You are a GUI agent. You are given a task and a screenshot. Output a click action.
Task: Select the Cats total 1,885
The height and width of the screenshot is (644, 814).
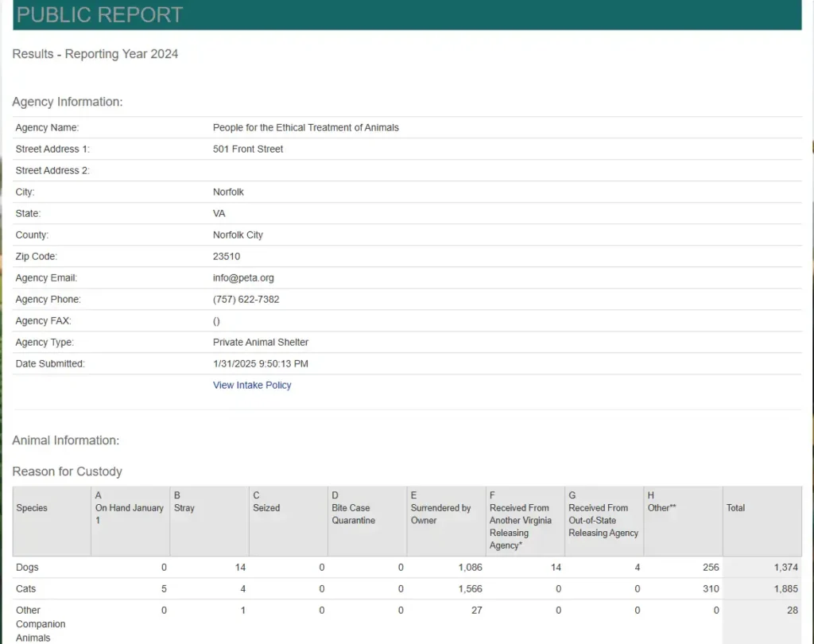(786, 589)
